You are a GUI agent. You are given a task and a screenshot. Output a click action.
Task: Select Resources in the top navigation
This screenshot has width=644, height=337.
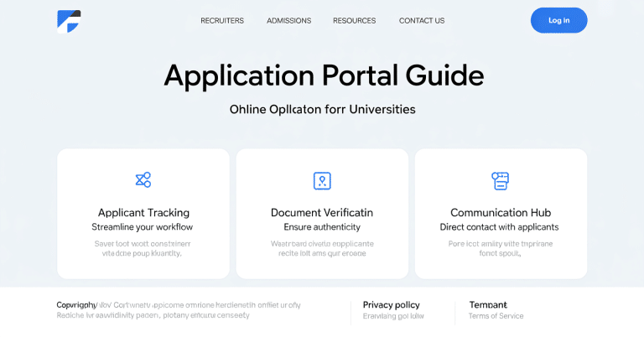click(x=354, y=21)
